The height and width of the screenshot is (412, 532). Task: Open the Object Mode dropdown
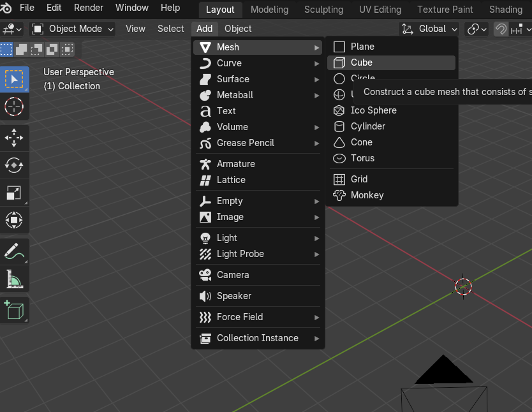click(x=72, y=29)
